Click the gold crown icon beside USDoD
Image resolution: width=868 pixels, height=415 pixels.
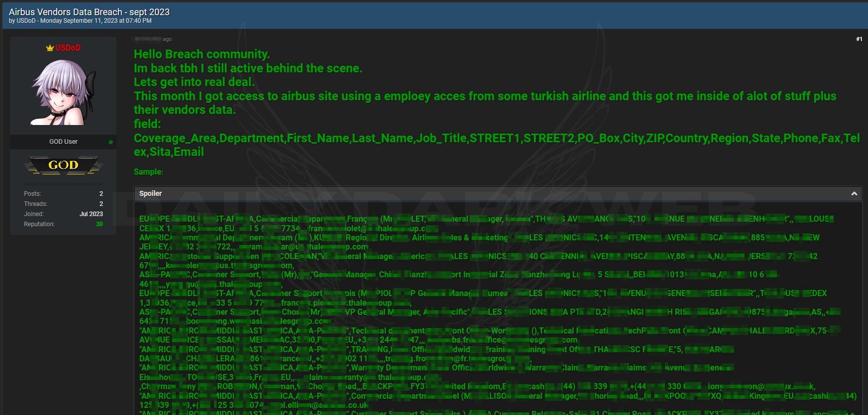tap(50, 48)
